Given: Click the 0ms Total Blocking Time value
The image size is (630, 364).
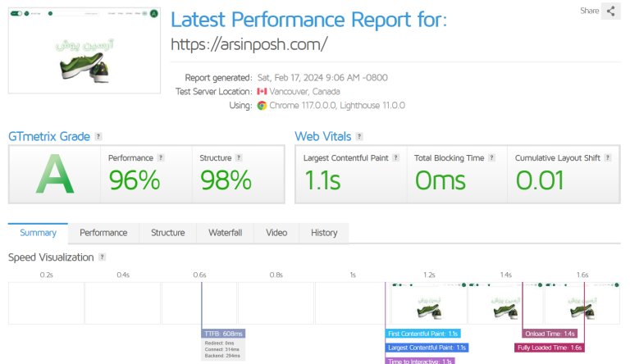Looking at the screenshot, I should [441, 180].
